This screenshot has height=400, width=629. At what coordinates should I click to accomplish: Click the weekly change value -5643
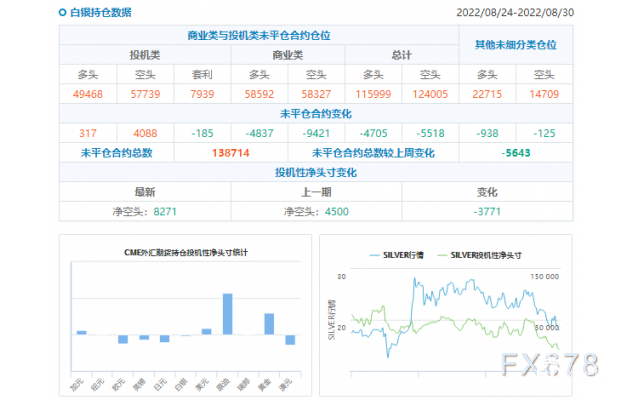516,152
